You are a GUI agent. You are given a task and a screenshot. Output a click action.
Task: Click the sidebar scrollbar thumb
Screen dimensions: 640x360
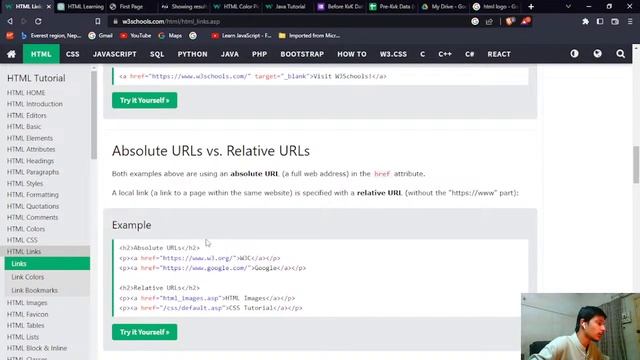pyautogui.click(x=94, y=115)
